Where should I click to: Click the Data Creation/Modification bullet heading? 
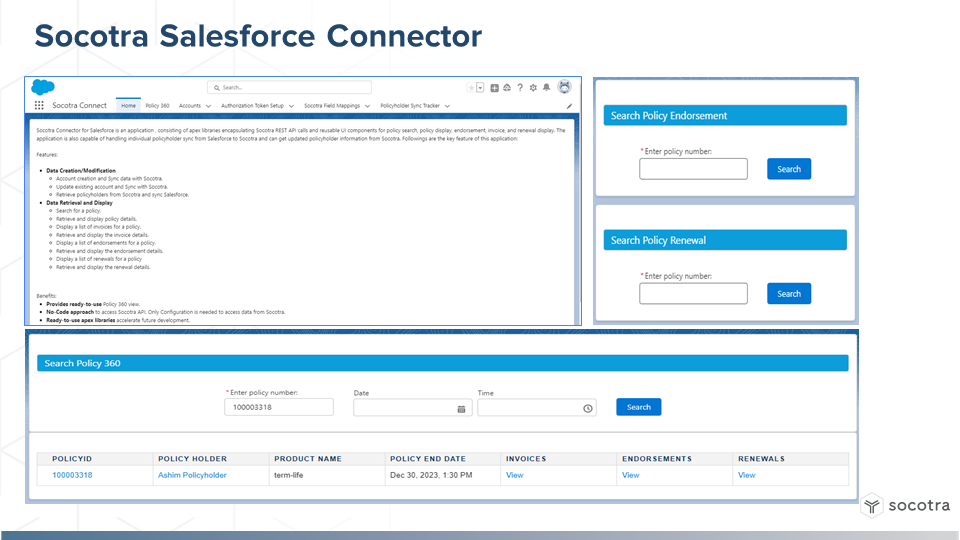[81, 171]
